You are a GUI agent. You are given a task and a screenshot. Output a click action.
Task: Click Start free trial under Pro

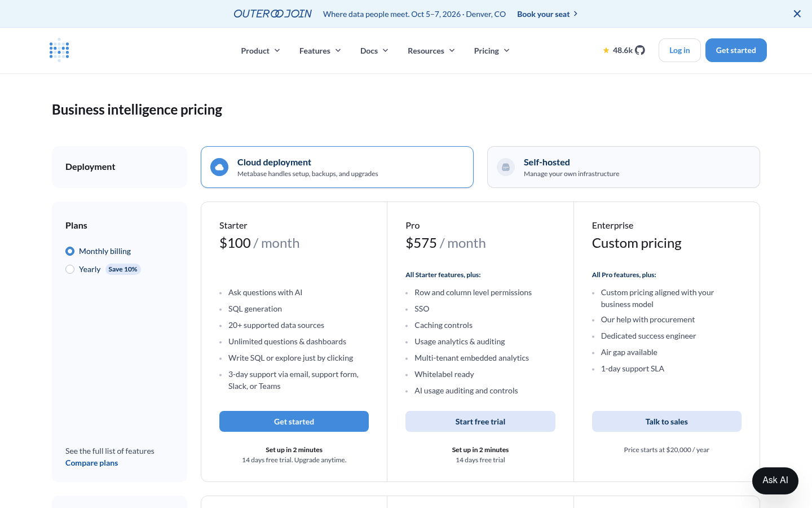(x=480, y=422)
